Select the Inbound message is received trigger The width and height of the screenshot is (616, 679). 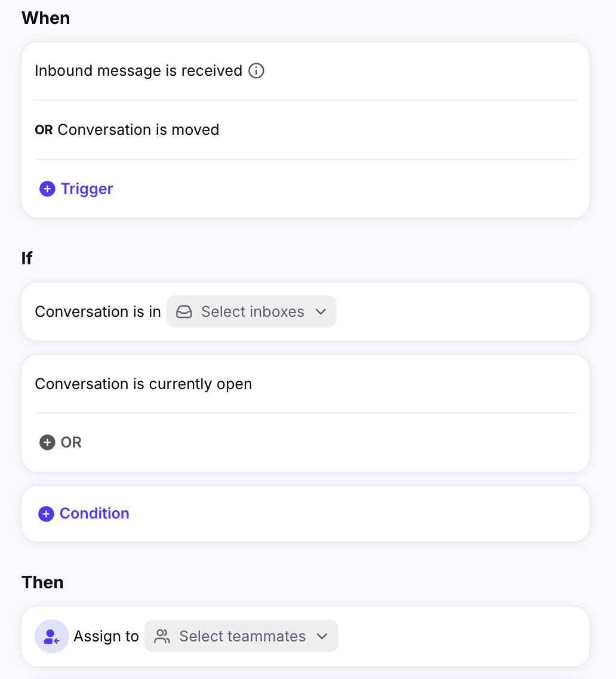tap(138, 71)
